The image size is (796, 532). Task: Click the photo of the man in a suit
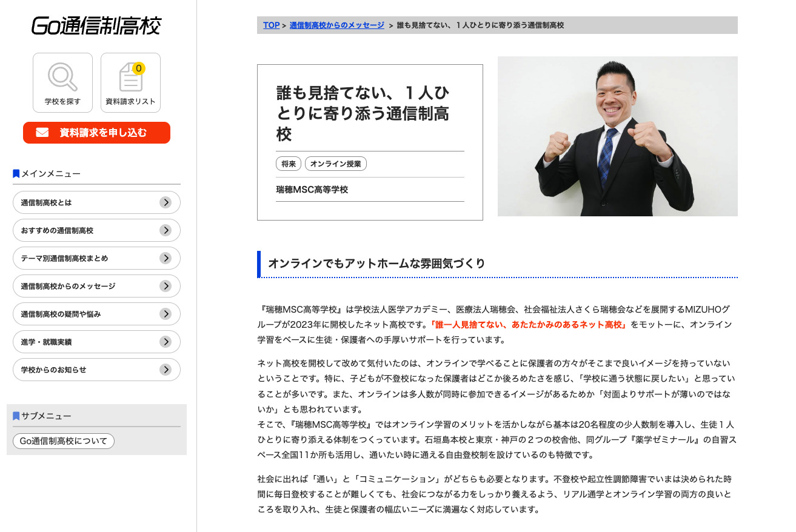pyautogui.click(x=618, y=136)
